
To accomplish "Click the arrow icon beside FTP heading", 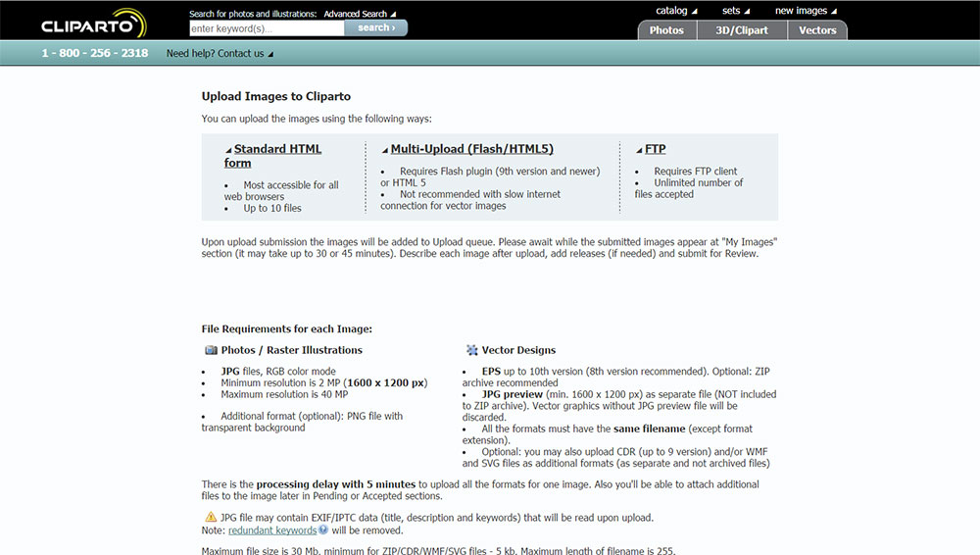I will [639, 150].
